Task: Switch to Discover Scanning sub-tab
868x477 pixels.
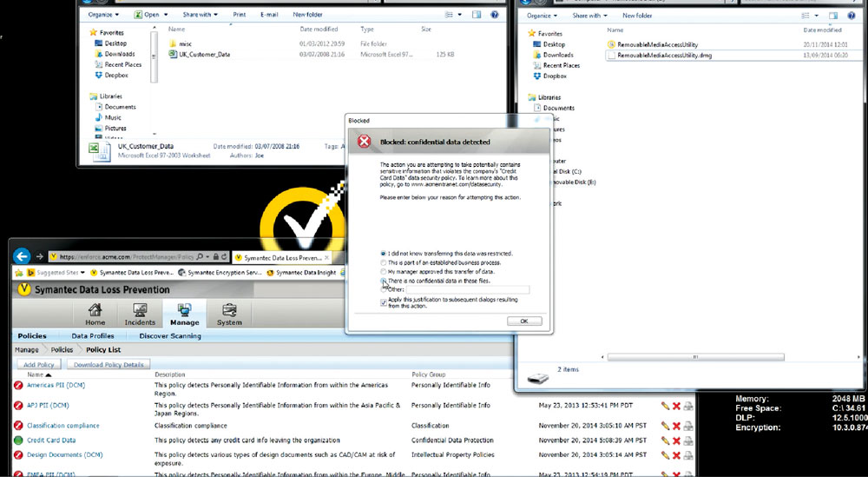Action: tap(170, 335)
